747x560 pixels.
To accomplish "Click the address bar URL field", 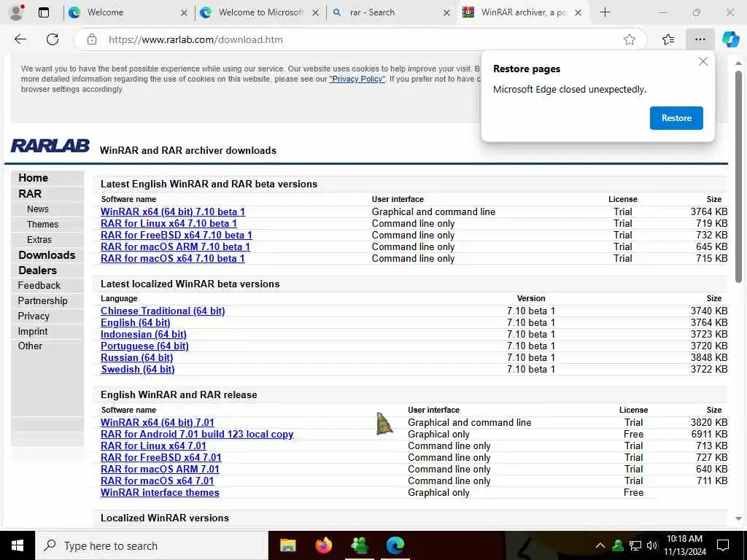I will (x=360, y=39).
